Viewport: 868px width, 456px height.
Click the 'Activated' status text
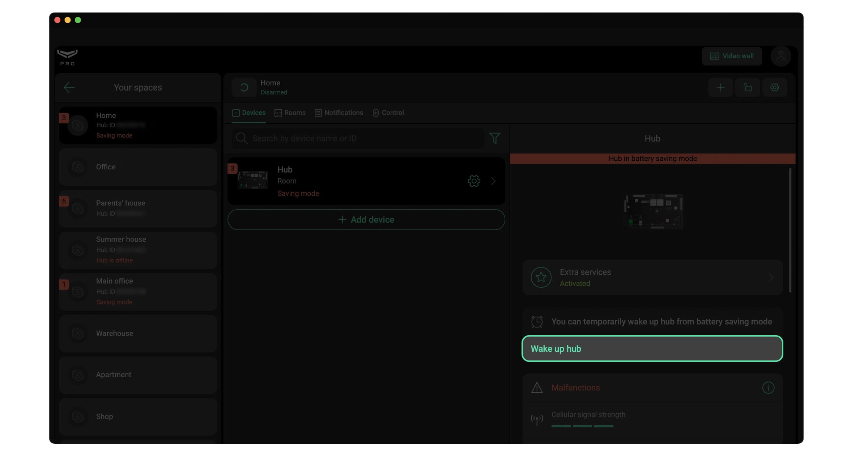coord(575,284)
